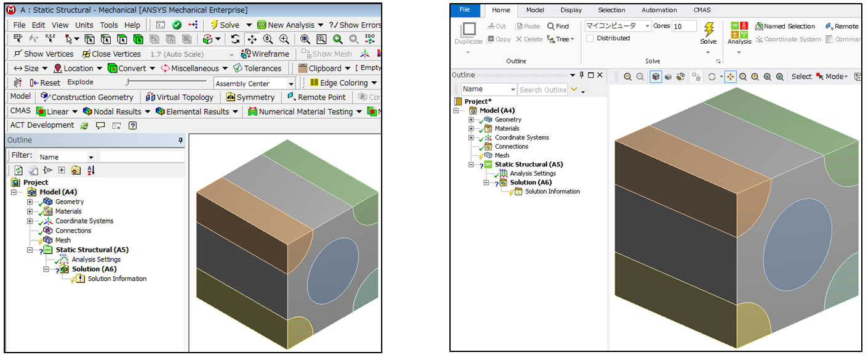Image resolution: width=868 pixels, height=360 pixels.
Task: Click the Zoom to Fit green magnifier, old window
Action: coord(338,39)
